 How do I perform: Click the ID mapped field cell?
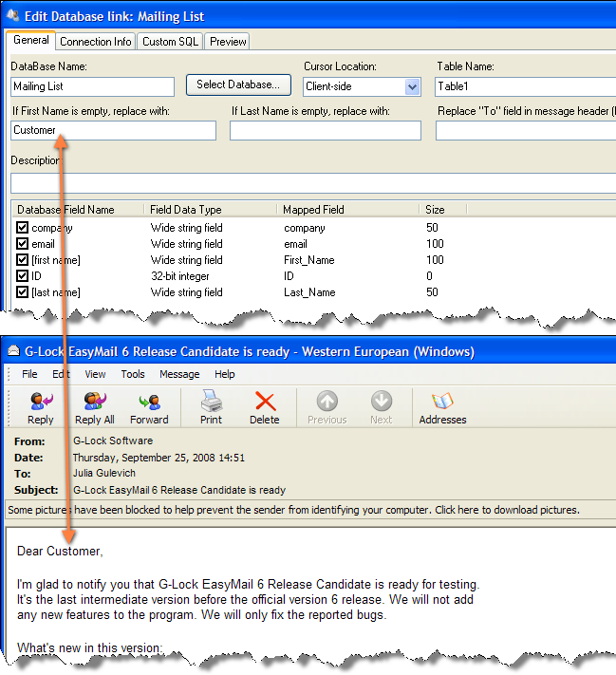(x=289, y=276)
